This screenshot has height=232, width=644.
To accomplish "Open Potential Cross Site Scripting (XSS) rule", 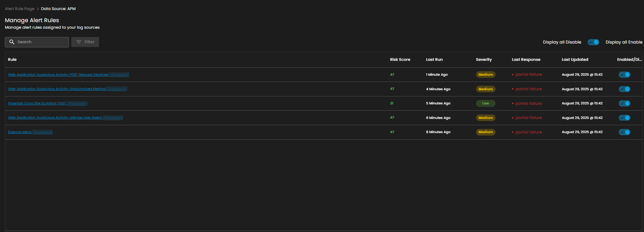I will pyautogui.click(x=37, y=103).
